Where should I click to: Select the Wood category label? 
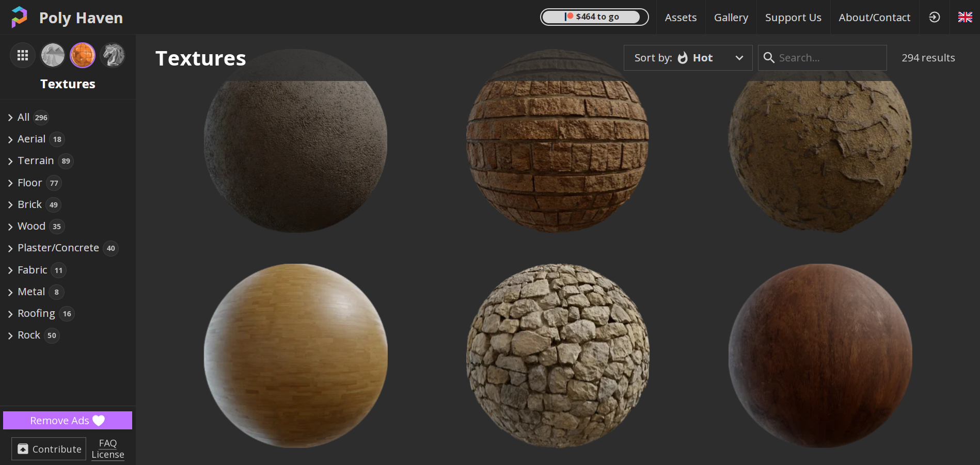pos(31,226)
